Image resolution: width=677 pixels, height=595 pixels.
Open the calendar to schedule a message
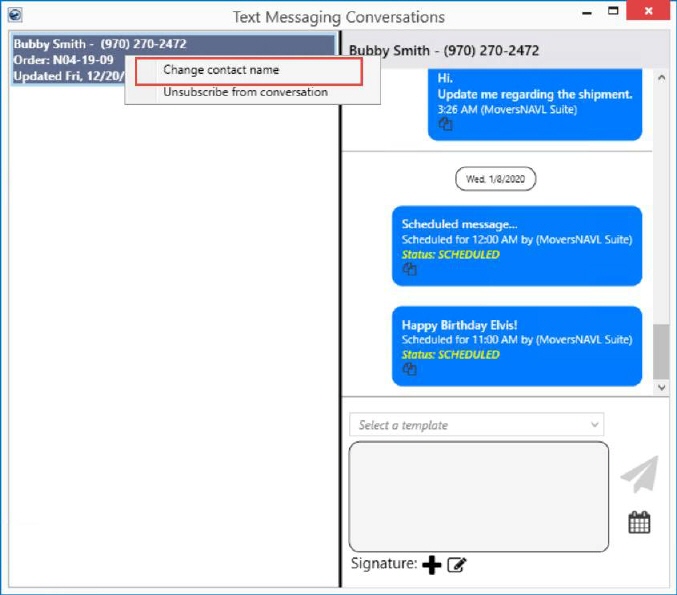tap(639, 522)
